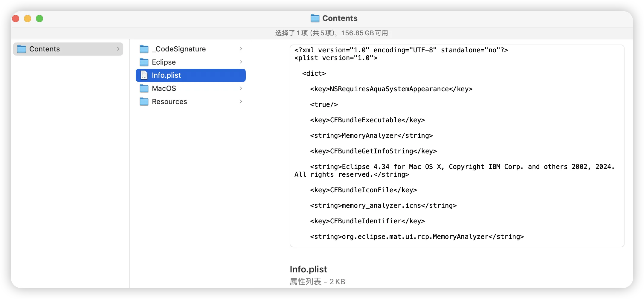Click the MacOS folder icon
The image size is (644, 299).
coord(144,88)
